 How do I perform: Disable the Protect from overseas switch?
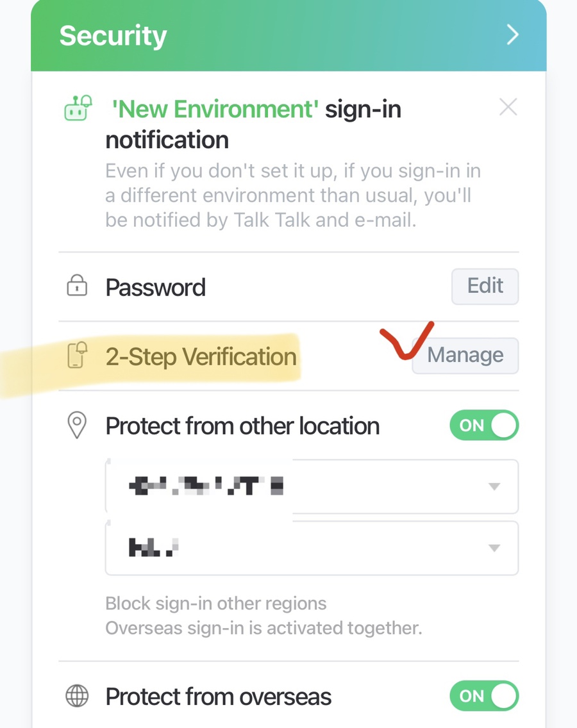click(484, 696)
